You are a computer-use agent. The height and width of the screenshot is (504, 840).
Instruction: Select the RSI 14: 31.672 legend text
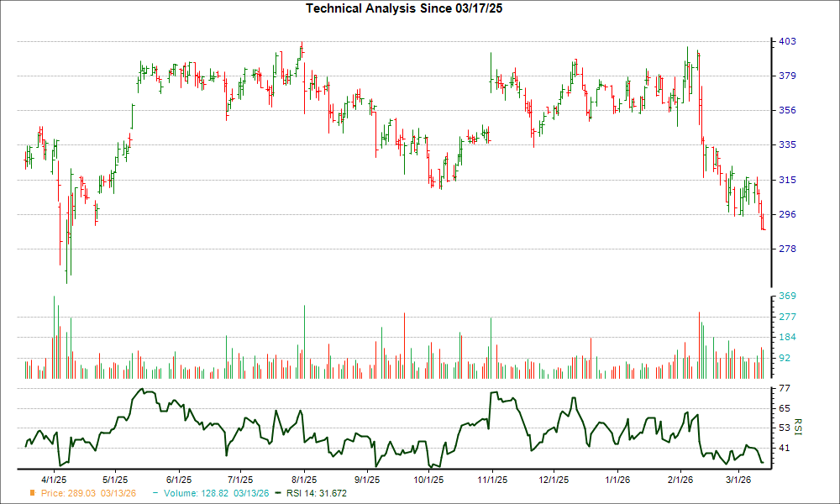(x=317, y=493)
